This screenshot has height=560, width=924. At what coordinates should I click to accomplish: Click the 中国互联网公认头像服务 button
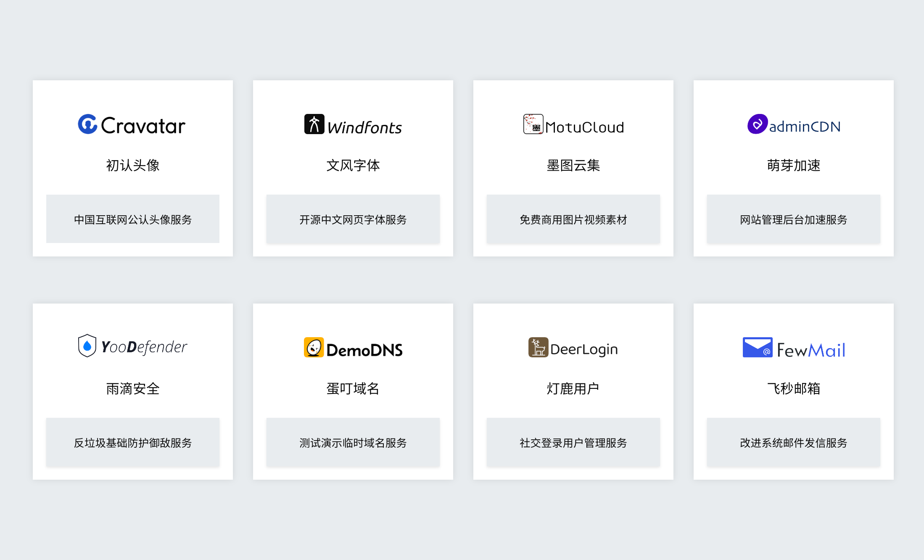point(133,219)
